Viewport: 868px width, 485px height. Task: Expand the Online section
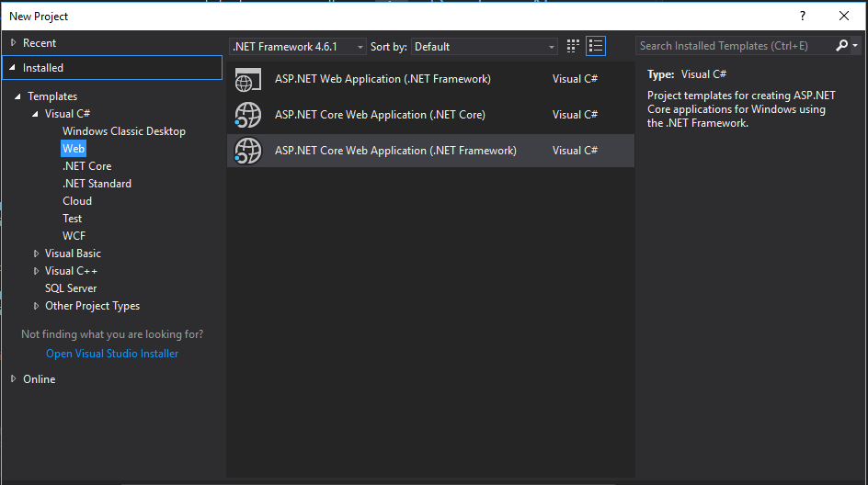(13, 378)
